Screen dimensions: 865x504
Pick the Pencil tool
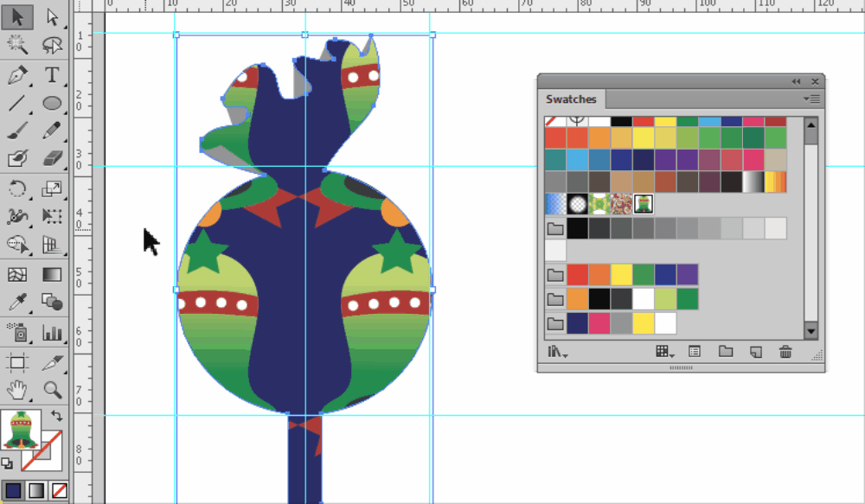coord(52,131)
